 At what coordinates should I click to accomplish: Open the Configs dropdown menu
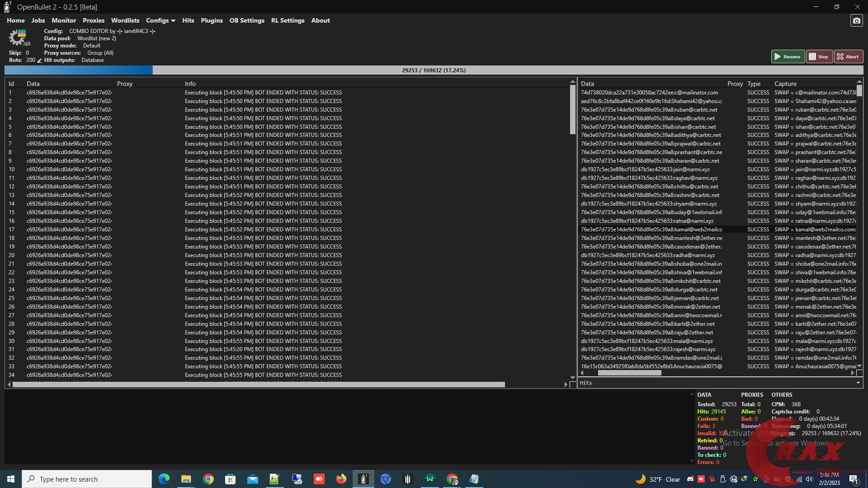(160, 20)
